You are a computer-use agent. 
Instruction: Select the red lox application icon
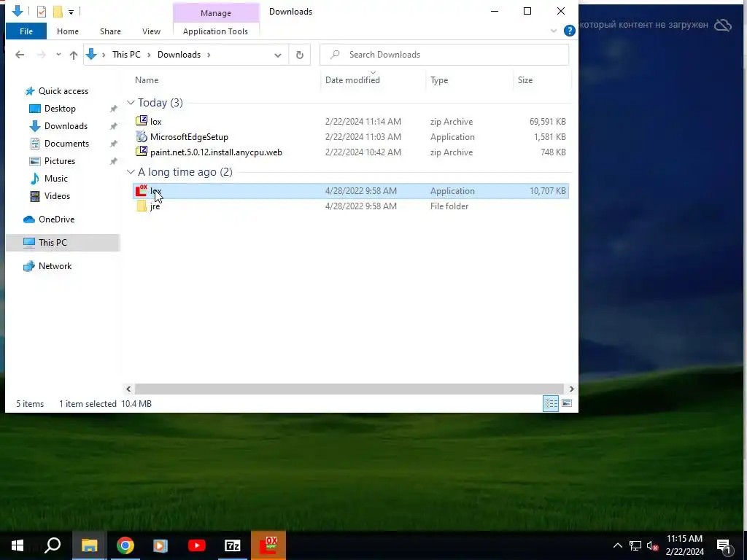pos(142,190)
